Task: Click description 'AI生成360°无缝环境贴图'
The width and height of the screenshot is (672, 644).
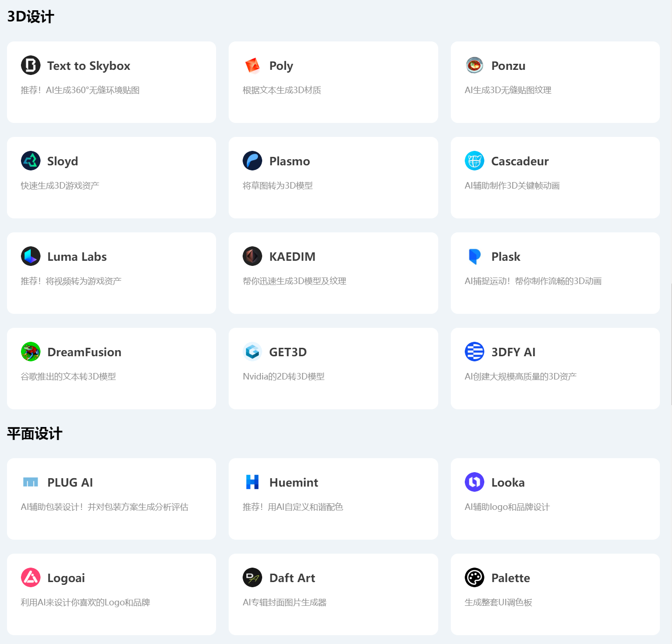Action: coord(93,90)
